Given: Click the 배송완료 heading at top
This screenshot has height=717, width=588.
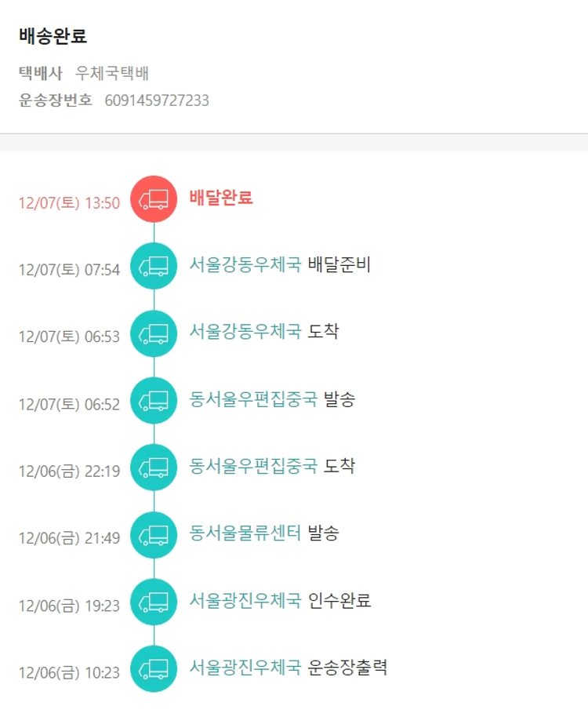Looking at the screenshot, I should coord(53,36).
